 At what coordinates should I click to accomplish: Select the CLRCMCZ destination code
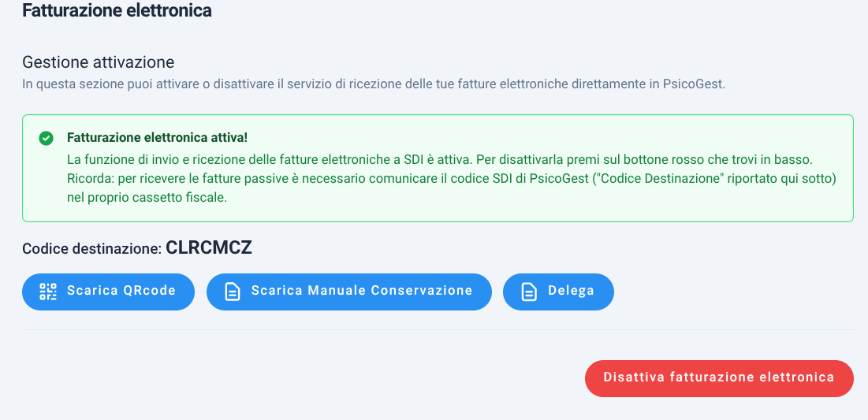click(209, 248)
